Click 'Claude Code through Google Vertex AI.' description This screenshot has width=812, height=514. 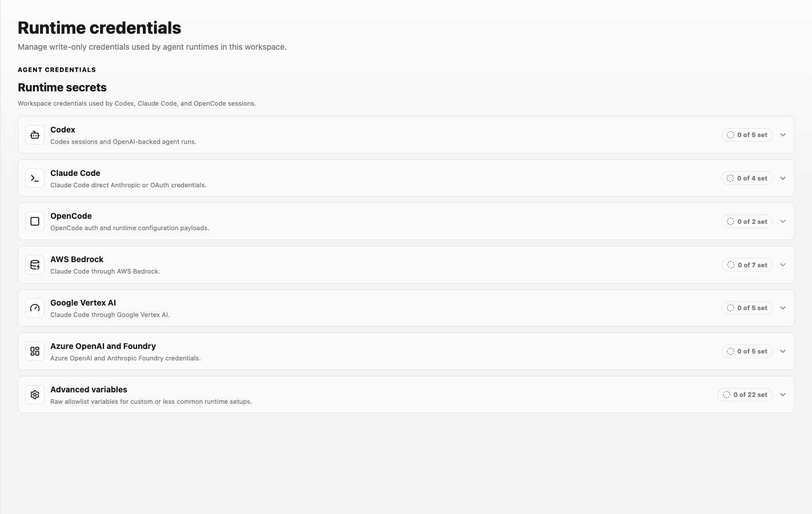pyautogui.click(x=110, y=315)
